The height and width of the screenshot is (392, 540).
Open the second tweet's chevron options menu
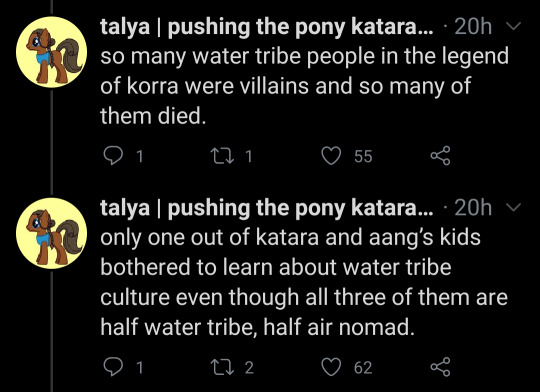(513, 207)
